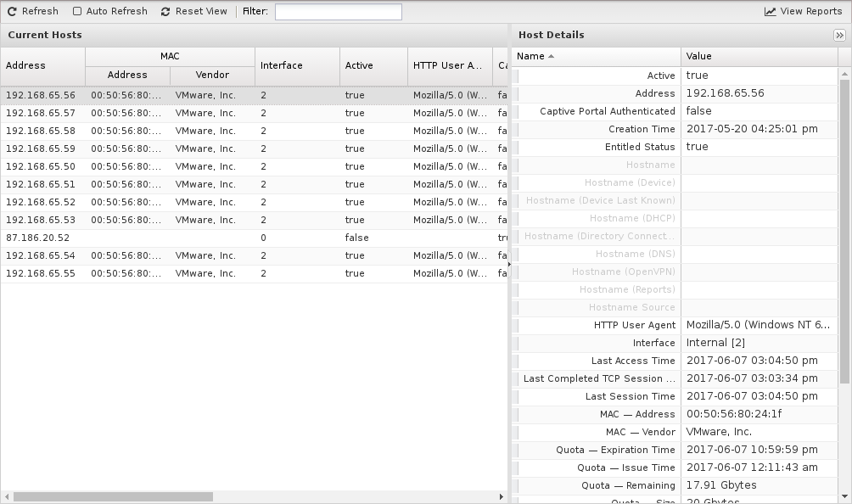Screen dimensions: 852x504
Task: Sort hosts by Active column header
Action: tap(373, 65)
